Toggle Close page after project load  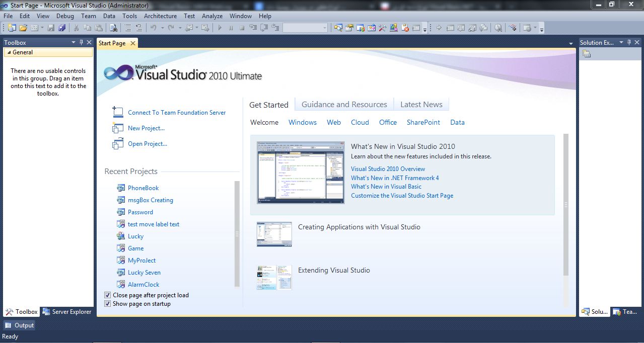[x=107, y=295]
